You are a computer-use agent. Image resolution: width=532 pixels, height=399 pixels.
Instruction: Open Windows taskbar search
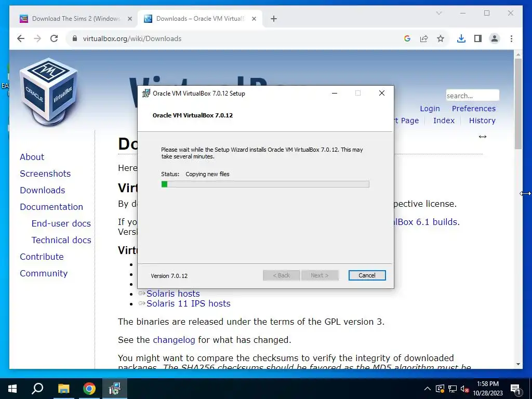(x=37, y=389)
